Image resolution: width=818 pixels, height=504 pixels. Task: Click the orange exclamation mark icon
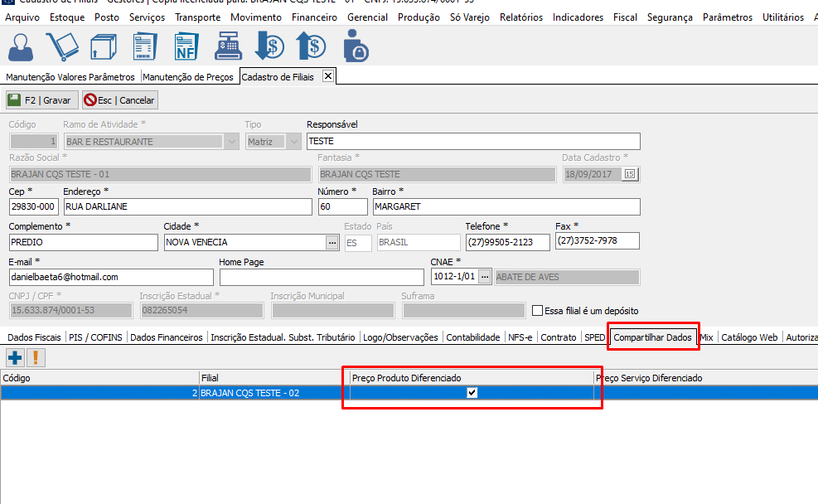[36, 358]
